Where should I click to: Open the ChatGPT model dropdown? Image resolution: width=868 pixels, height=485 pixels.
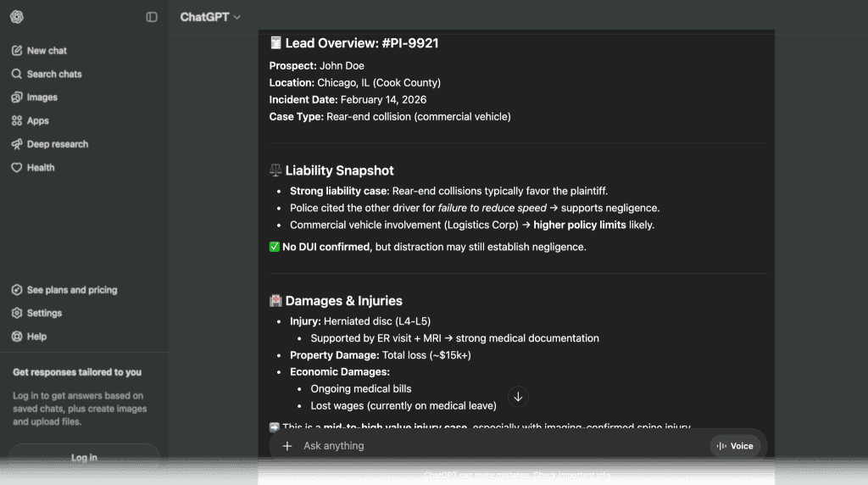pyautogui.click(x=210, y=17)
